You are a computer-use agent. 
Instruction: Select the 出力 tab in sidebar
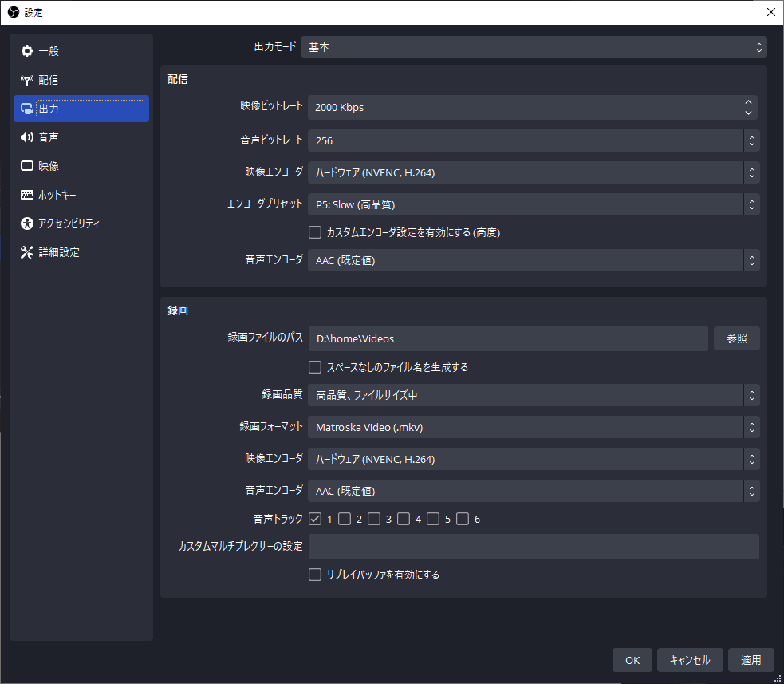point(81,109)
